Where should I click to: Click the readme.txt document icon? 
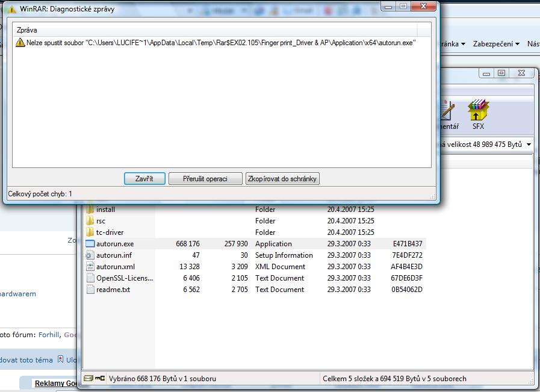point(90,290)
